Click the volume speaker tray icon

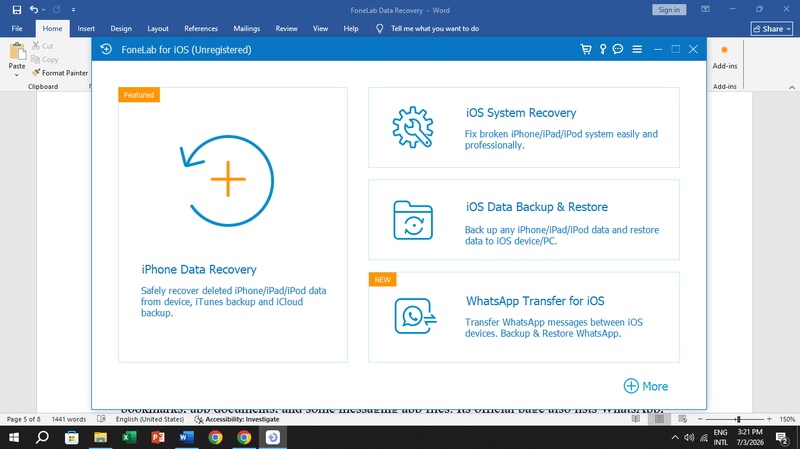click(x=689, y=437)
